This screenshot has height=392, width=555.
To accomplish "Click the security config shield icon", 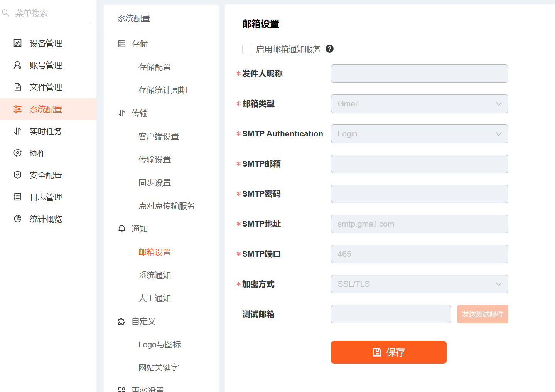I will pyautogui.click(x=17, y=175).
